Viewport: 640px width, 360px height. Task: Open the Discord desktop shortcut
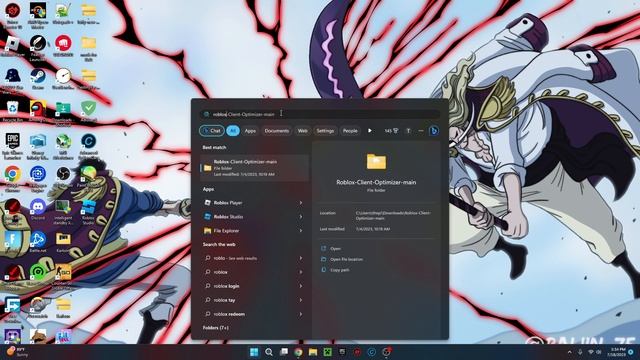tap(38, 209)
